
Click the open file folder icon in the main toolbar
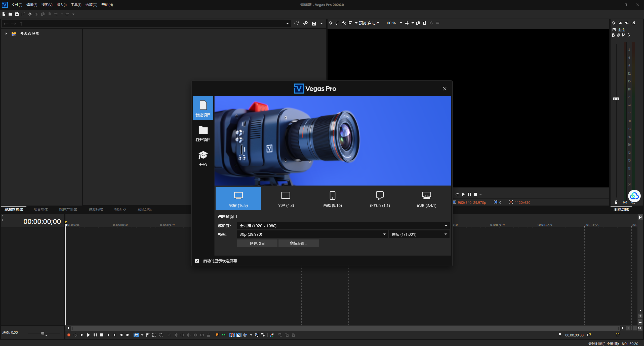(10, 14)
